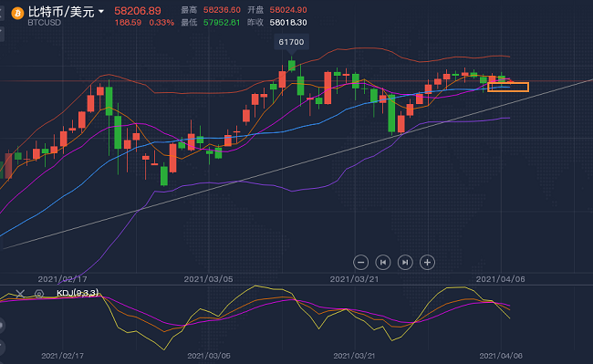
Task: Select the orange highlighted rectangle annotation
Action: point(508,87)
